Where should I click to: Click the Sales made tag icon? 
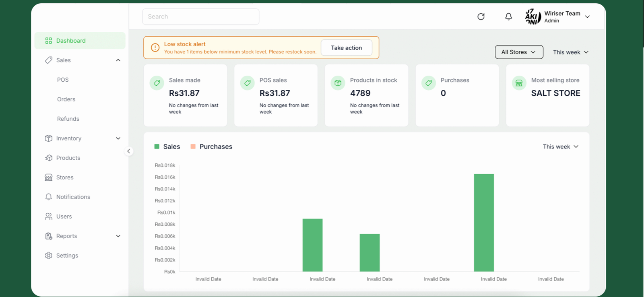[x=157, y=83]
